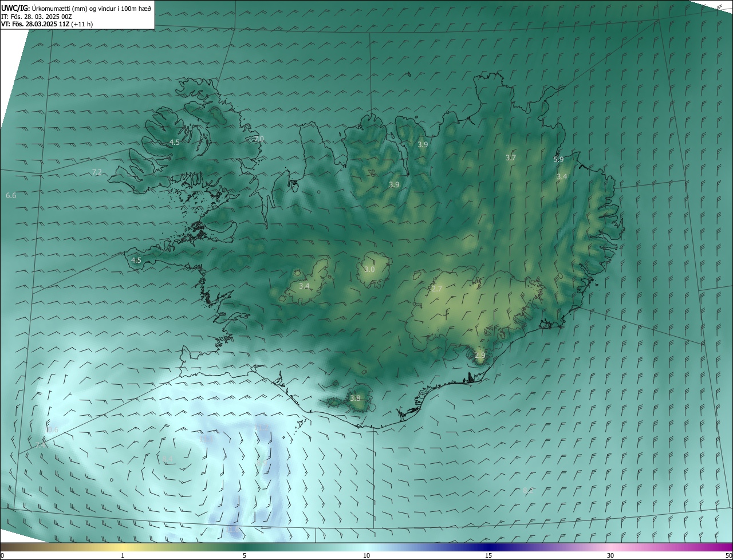
Task: Click the 10.6 value label in the ocean
Action: (x=52, y=429)
